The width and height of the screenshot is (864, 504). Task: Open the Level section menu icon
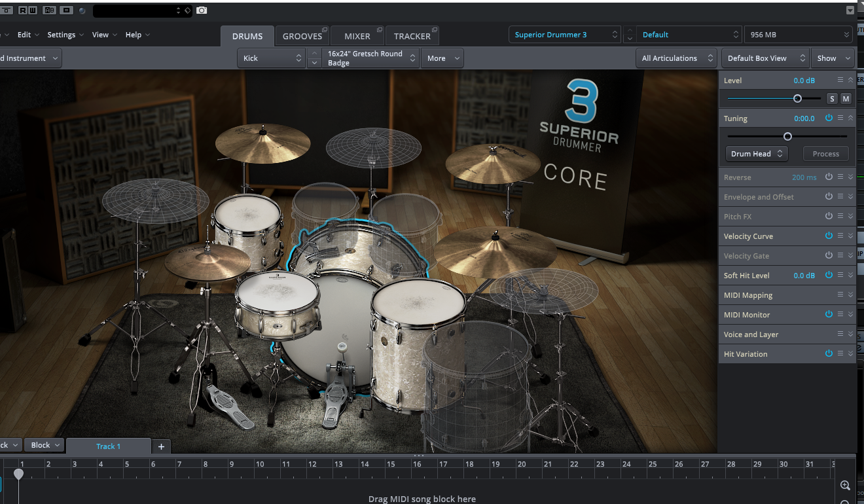click(x=840, y=80)
